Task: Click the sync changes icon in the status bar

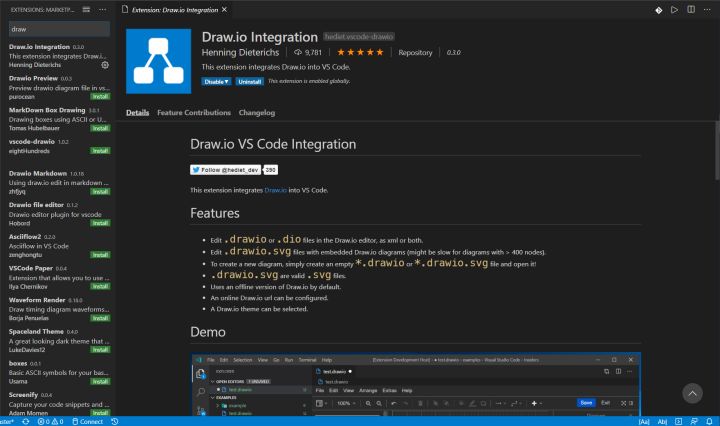Action: click(25, 421)
